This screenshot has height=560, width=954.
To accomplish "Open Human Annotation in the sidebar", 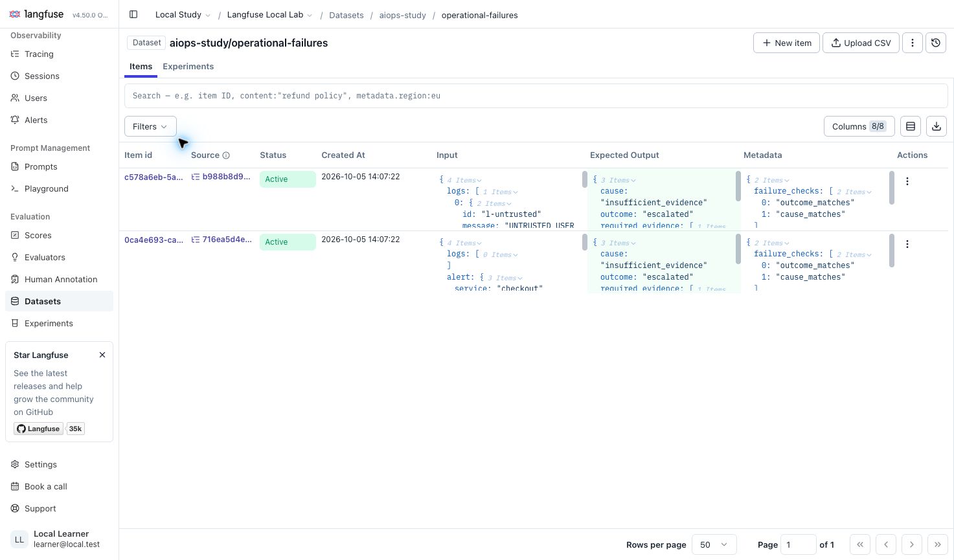I will pyautogui.click(x=59, y=280).
